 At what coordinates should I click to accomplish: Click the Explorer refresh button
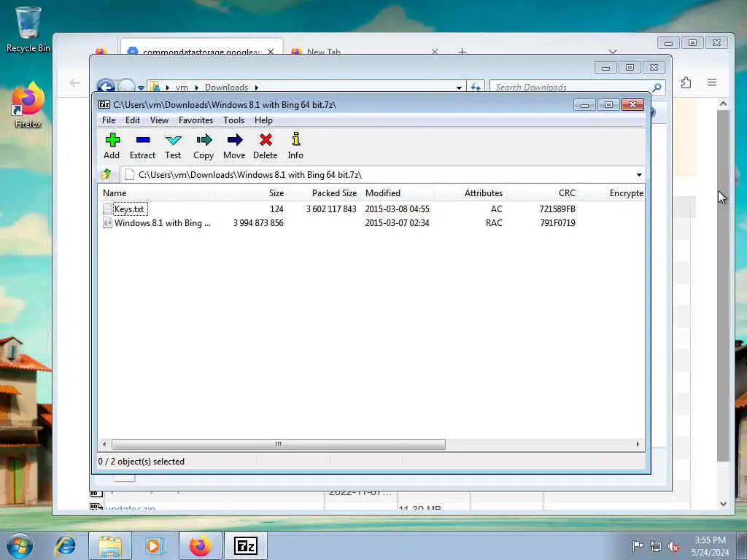point(476,87)
